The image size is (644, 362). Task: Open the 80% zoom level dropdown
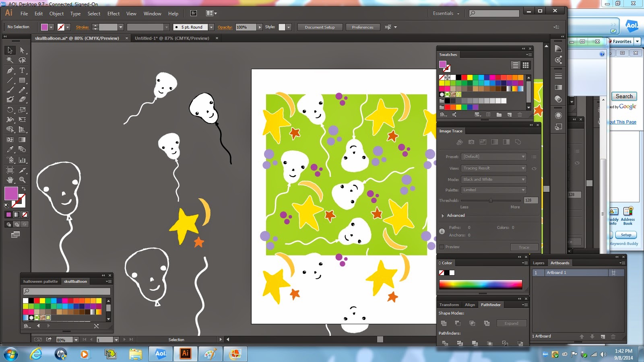click(76, 340)
